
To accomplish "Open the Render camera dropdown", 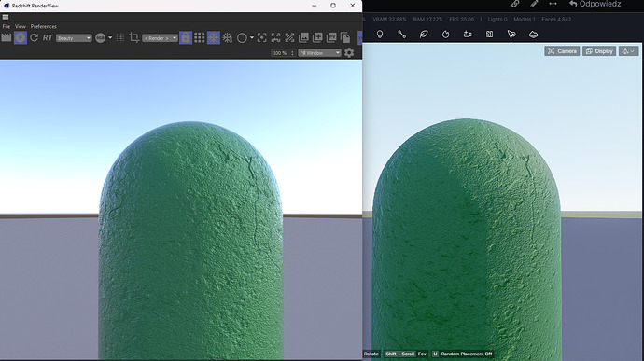I will pos(161,38).
